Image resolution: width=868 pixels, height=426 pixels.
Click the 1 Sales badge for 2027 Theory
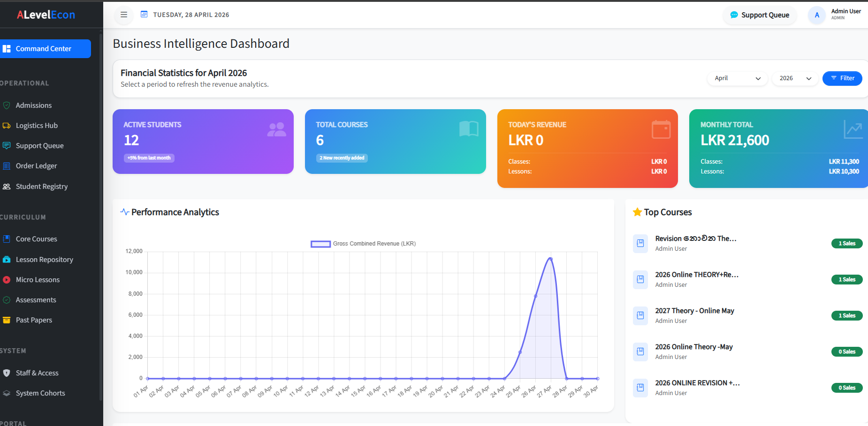pyautogui.click(x=847, y=315)
